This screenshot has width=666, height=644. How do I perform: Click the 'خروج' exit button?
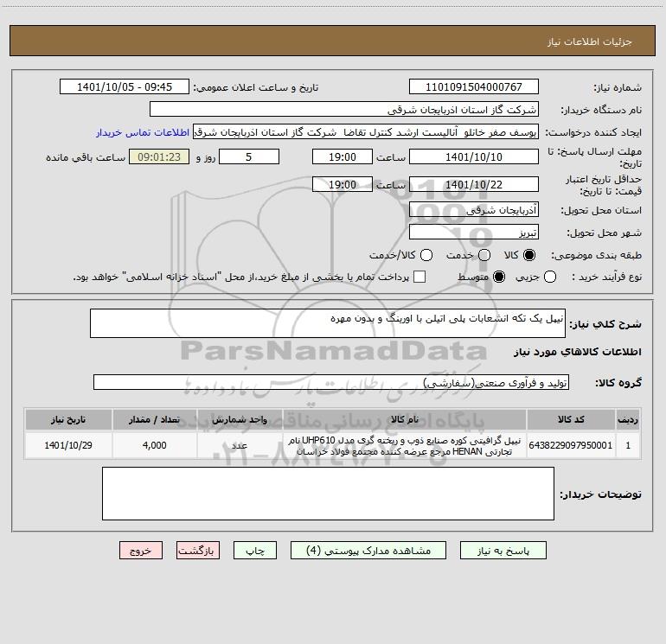141,550
